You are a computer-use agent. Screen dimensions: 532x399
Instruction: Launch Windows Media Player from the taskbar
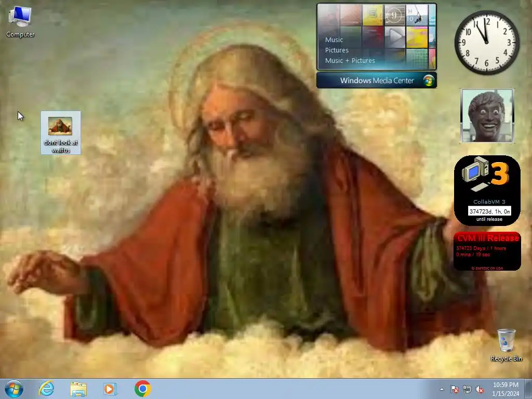[x=110, y=389]
